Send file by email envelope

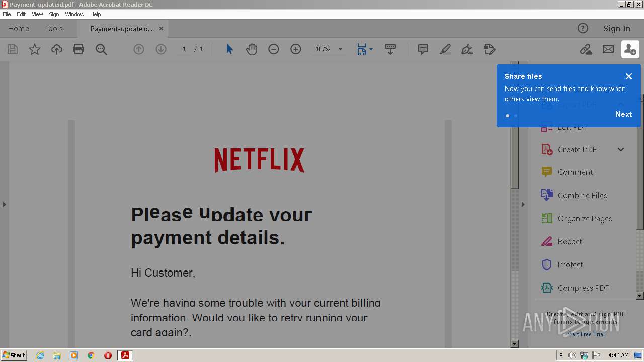pos(608,49)
